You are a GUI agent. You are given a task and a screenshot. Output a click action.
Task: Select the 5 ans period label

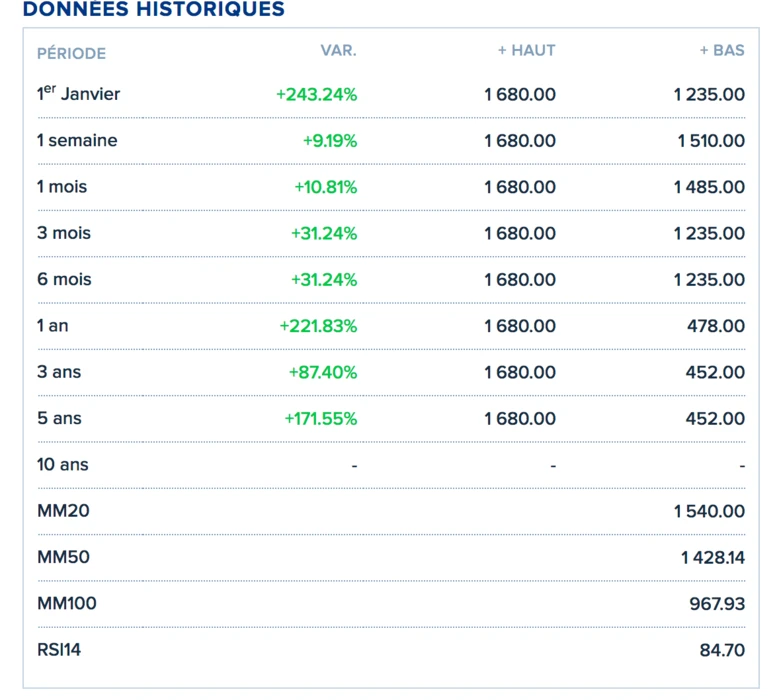point(59,418)
